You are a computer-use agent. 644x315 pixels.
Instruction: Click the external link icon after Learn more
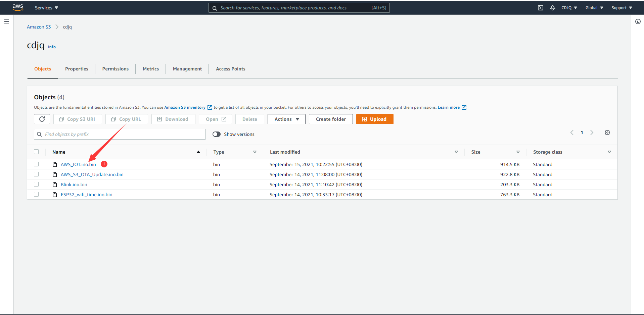(464, 107)
